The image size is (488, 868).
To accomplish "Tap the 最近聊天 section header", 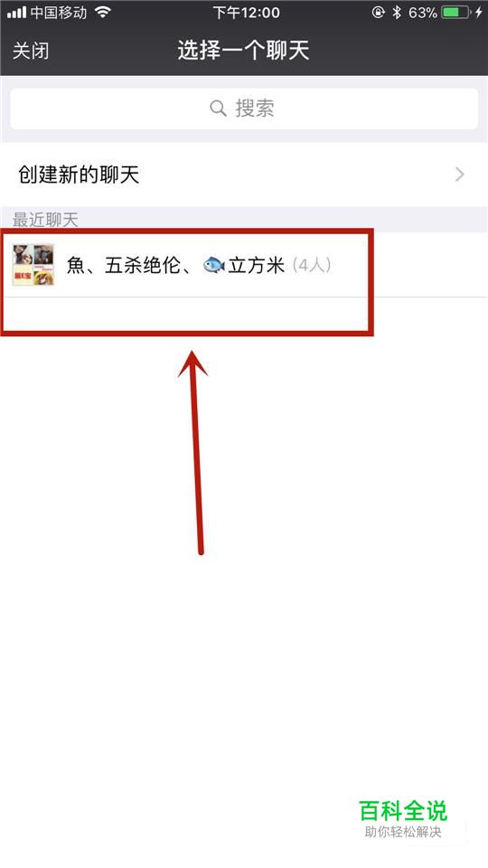I will (45, 220).
